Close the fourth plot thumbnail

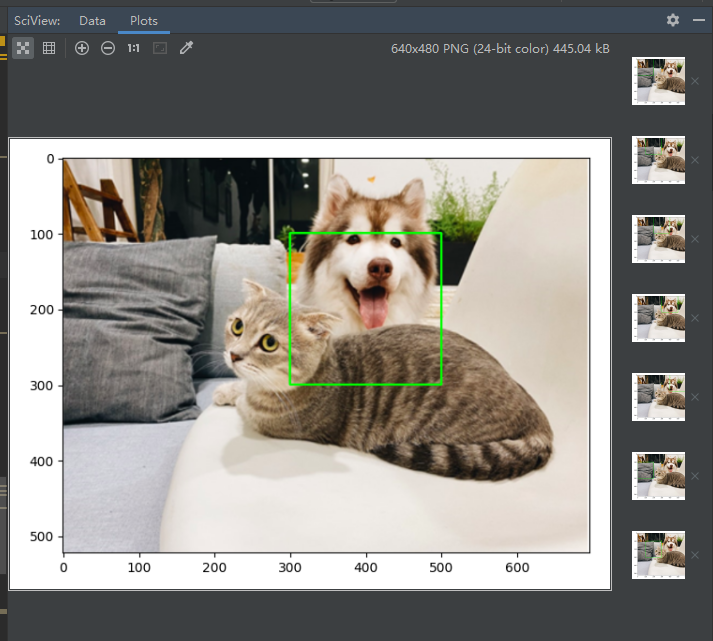pyautogui.click(x=695, y=318)
